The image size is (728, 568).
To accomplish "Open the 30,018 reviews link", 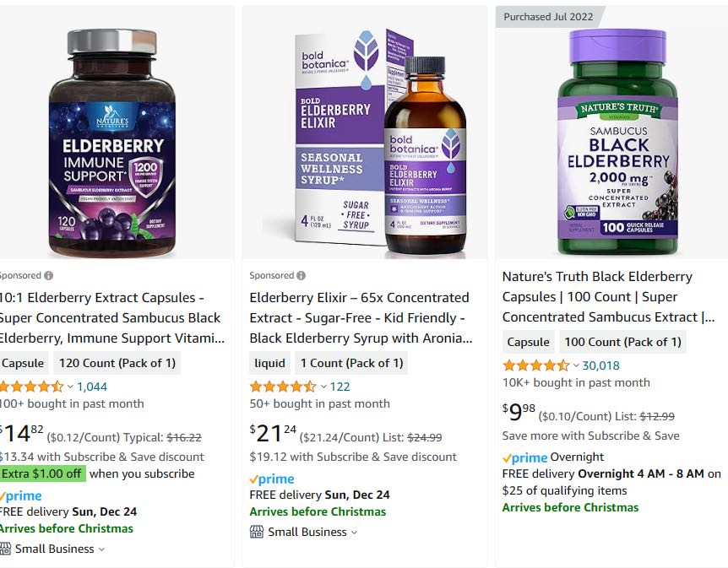I will point(600,365).
